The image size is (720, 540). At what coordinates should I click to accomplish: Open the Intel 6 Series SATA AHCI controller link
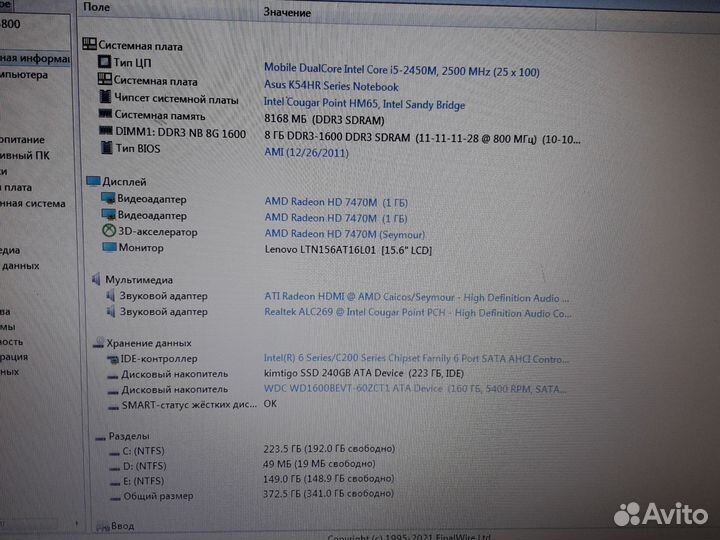click(416, 358)
